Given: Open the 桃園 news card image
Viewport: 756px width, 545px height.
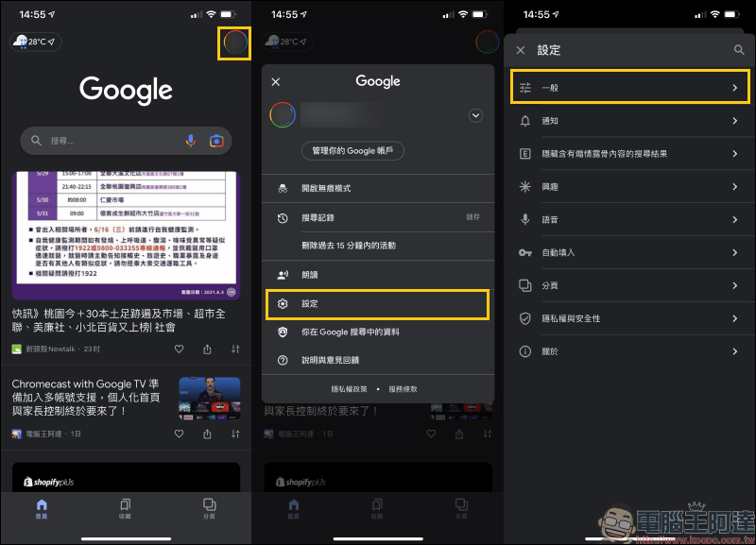Looking at the screenshot, I should point(126,235).
